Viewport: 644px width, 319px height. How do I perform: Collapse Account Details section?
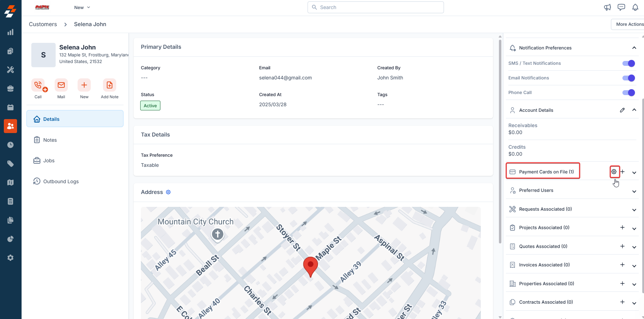(x=634, y=110)
